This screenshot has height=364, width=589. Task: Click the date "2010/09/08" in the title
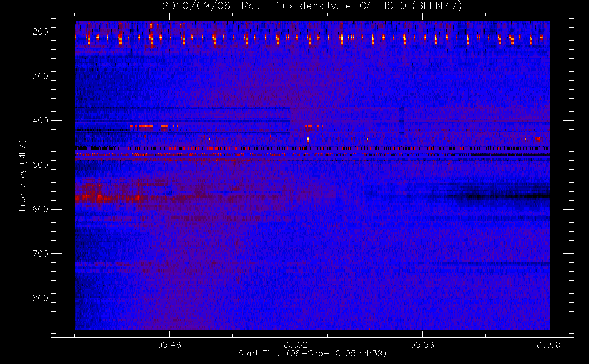click(x=197, y=6)
